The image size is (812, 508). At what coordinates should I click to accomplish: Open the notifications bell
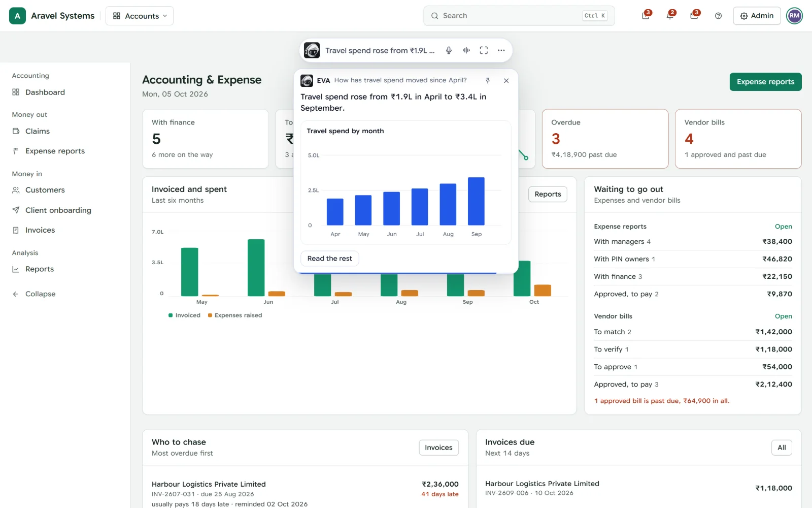670,16
